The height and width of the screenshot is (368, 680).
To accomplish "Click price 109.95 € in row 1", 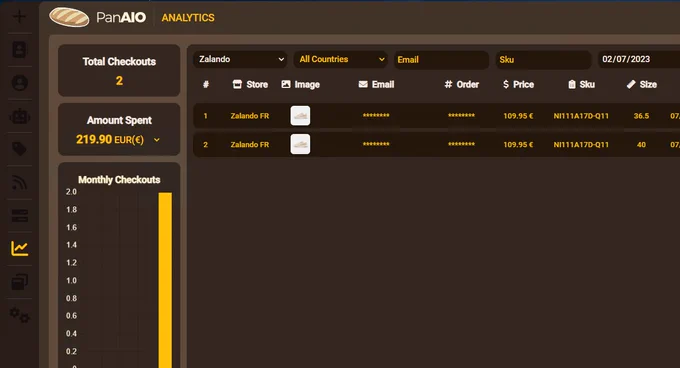I will [518, 116].
